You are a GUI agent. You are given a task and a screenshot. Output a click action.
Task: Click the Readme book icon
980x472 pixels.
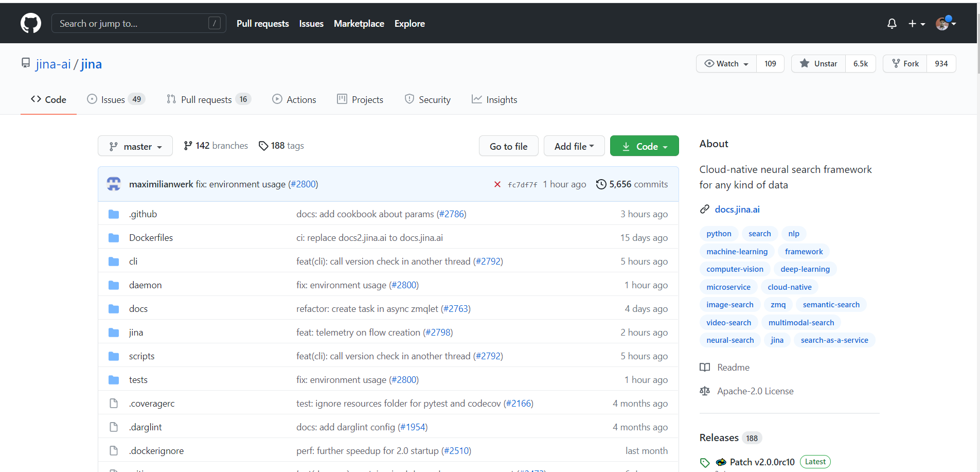click(x=705, y=368)
